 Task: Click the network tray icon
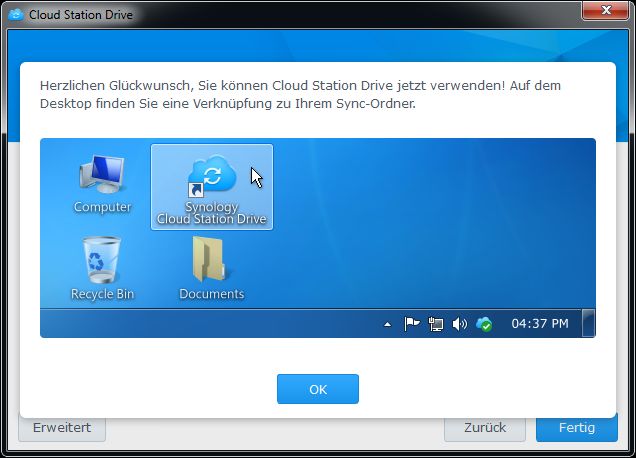436,324
